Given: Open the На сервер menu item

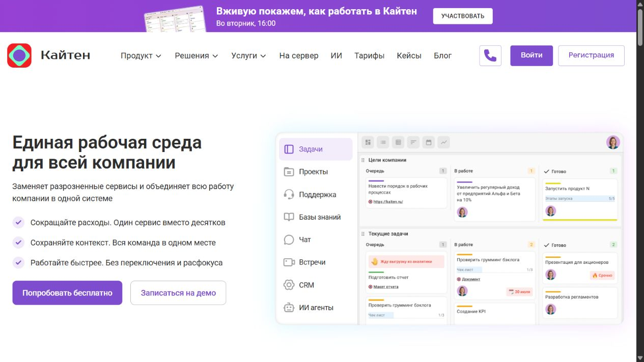Looking at the screenshot, I should pyautogui.click(x=299, y=56).
